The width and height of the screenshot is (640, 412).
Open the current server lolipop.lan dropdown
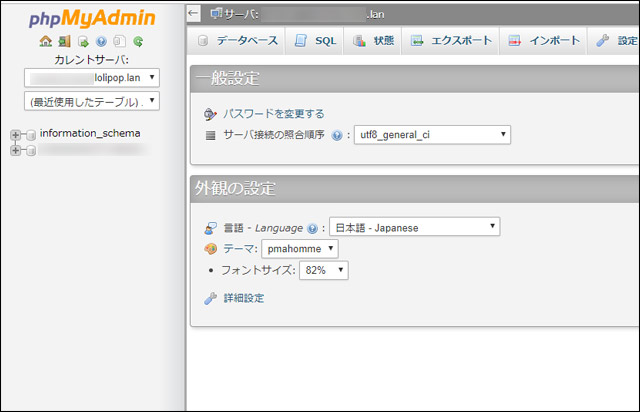[91, 77]
